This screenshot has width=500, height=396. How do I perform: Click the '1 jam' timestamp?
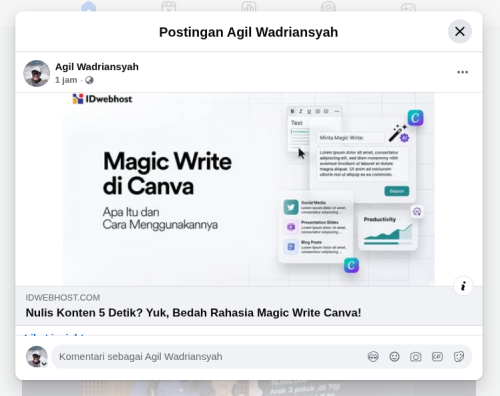(x=66, y=80)
